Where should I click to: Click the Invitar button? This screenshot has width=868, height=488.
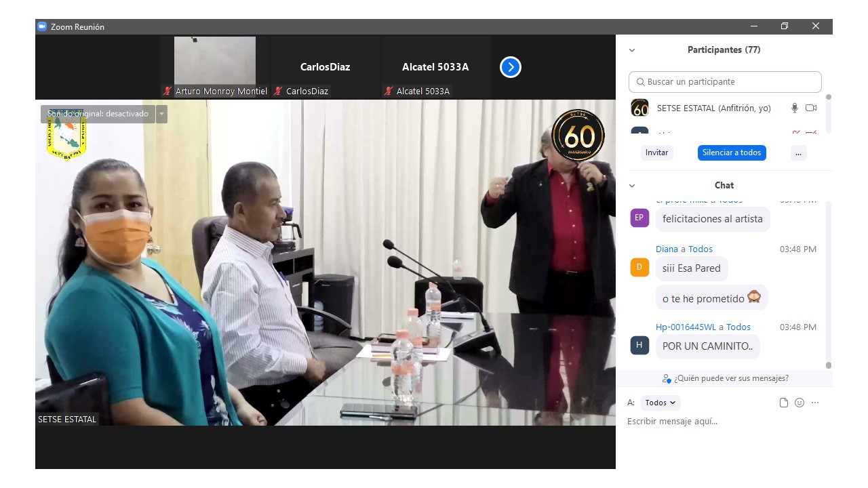click(656, 152)
